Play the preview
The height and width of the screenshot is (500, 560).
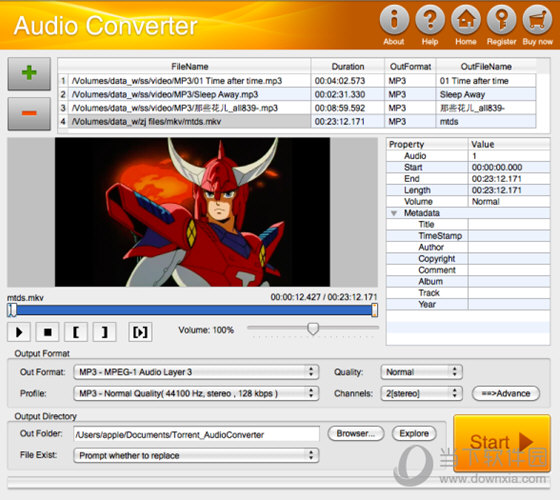(x=19, y=332)
